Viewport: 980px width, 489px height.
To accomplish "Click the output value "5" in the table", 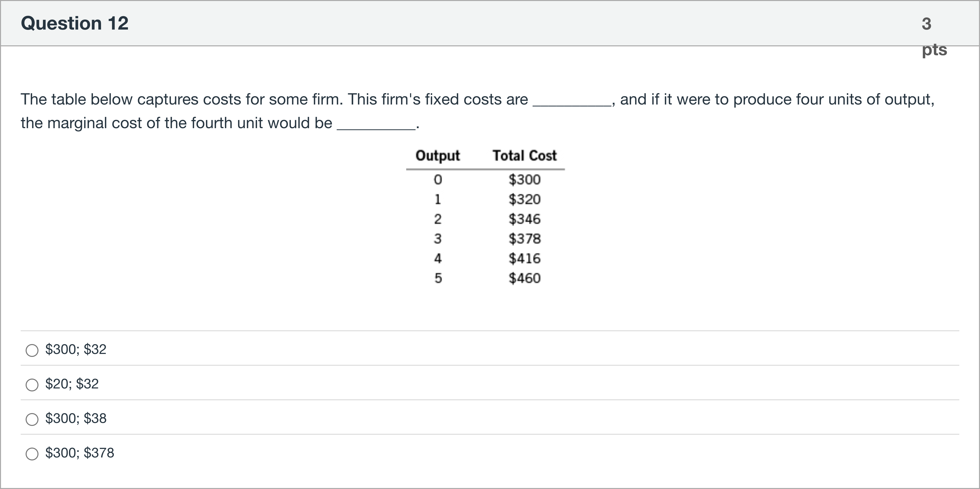I will pos(438,279).
